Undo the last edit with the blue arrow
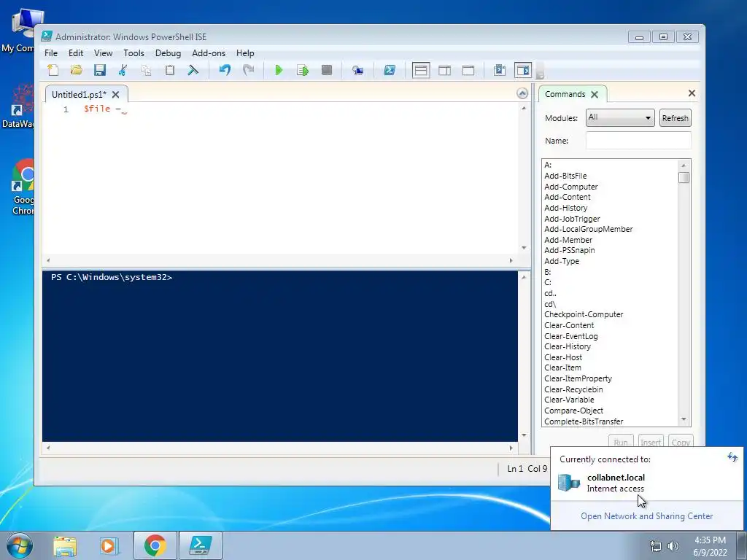 click(x=225, y=71)
